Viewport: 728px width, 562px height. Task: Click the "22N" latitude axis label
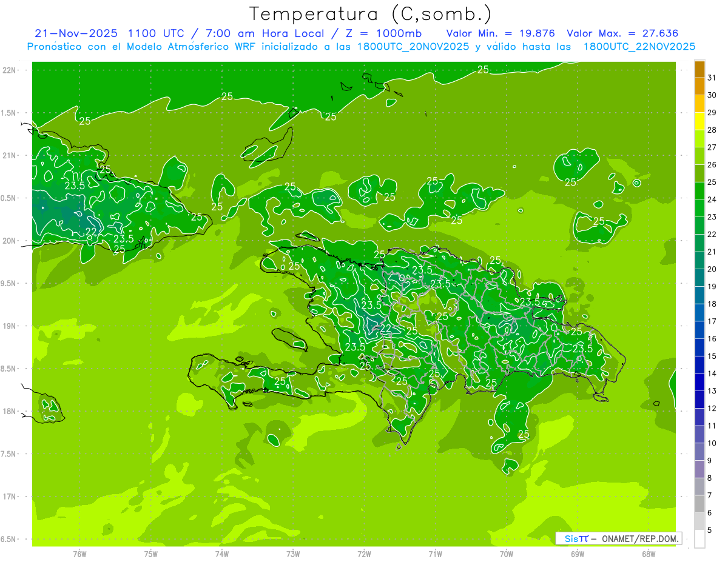click(x=10, y=70)
